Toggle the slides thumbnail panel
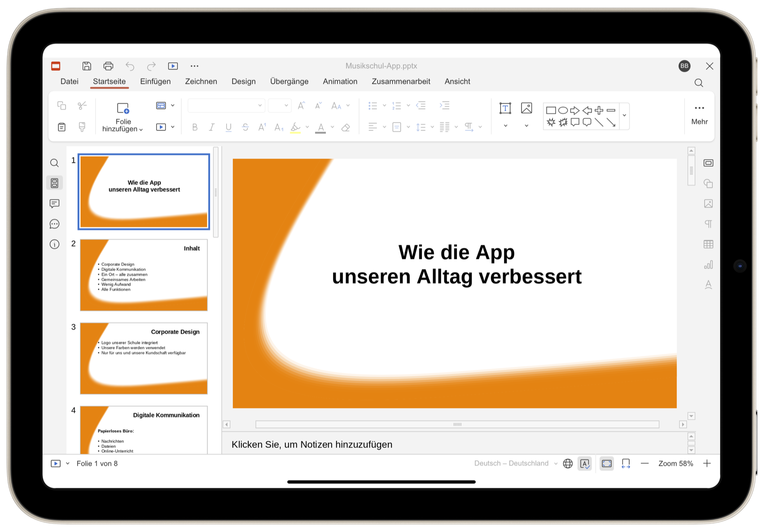This screenshot has width=763, height=532. (x=54, y=183)
